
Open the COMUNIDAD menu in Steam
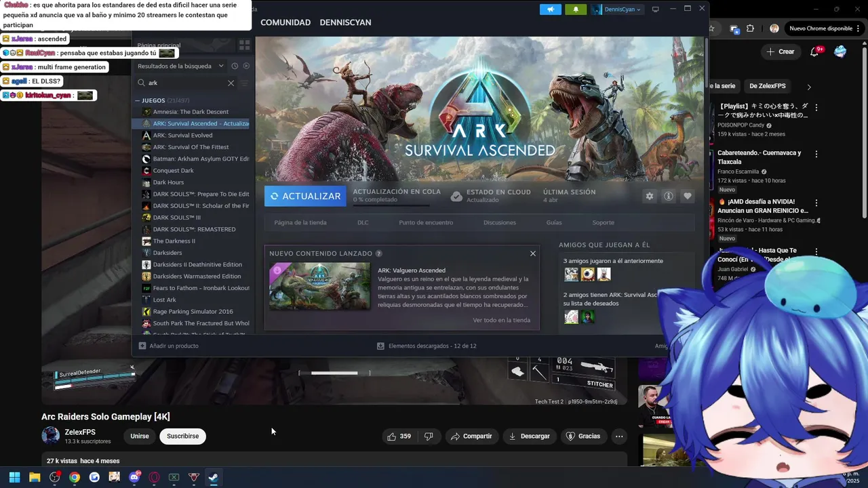click(285, 22)
